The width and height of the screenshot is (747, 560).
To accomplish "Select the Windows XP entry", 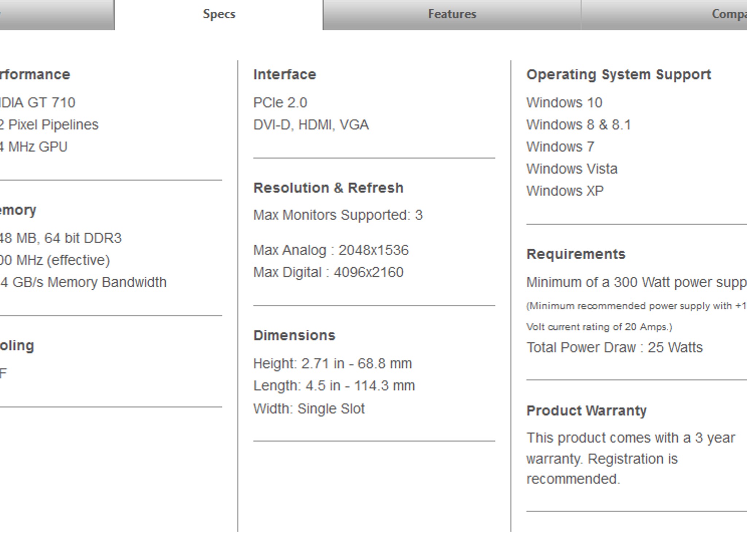I will (565, 191).
